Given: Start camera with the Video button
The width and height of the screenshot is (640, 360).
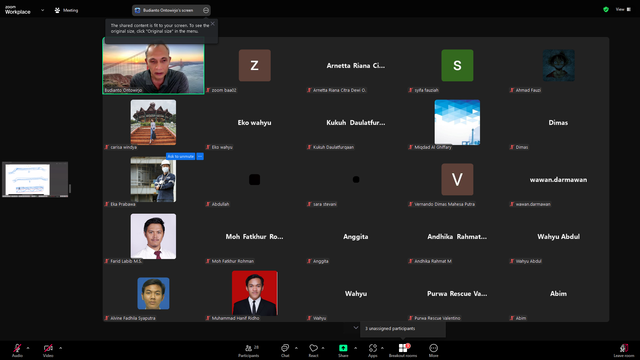Looking at the screenshot, I should click(x=48, y=350).
